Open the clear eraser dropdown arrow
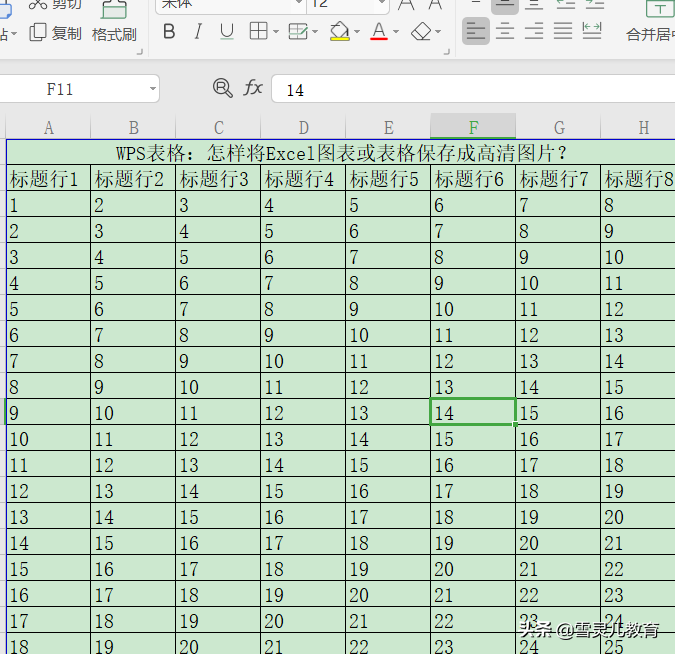The width and height of the screenshot is (675, 654). (438, 31)
